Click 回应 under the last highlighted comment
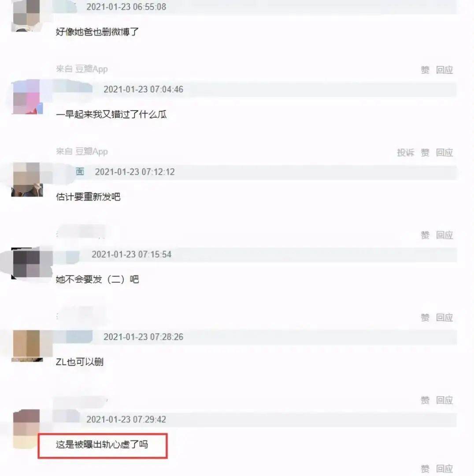The width and height of the screenshot is (474, 476). 444,469
